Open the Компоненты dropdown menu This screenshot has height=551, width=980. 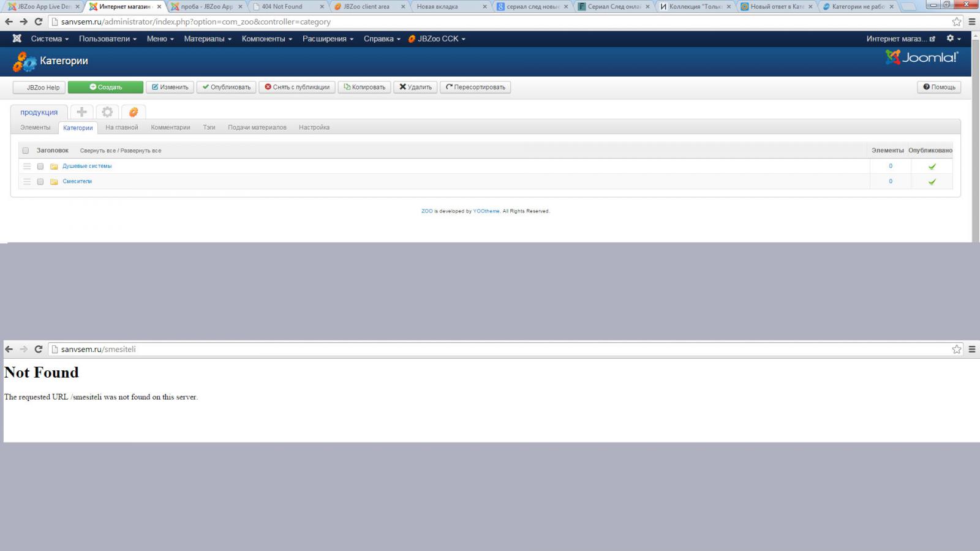point(266,39)
